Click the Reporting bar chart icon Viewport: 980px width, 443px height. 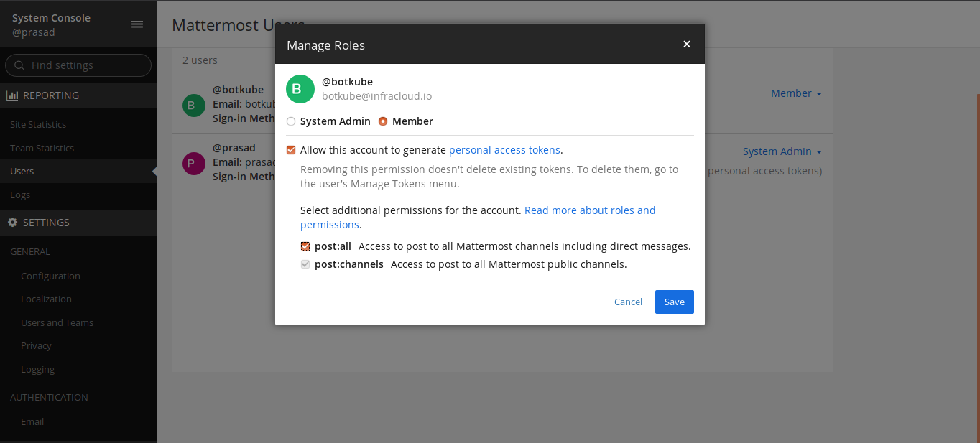coord(12,95)
